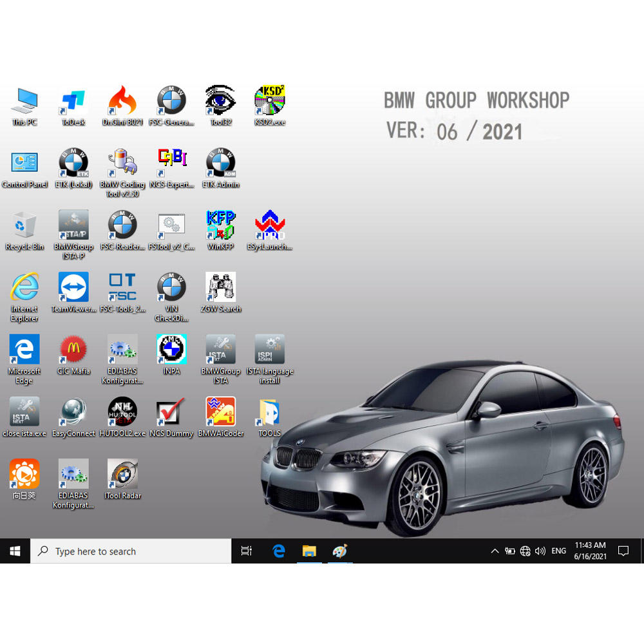Open BMW Coding Tool v2.50

(x=122, y=173)
